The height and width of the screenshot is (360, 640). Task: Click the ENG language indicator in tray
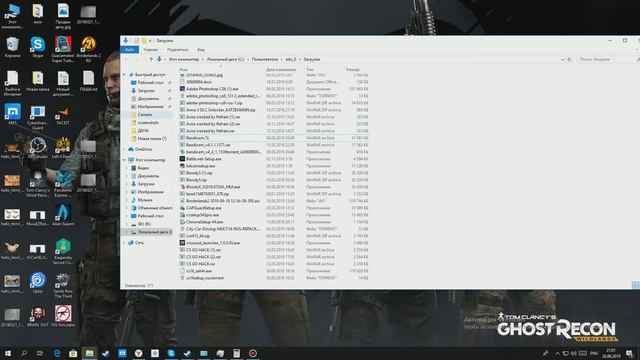(594, 353)
